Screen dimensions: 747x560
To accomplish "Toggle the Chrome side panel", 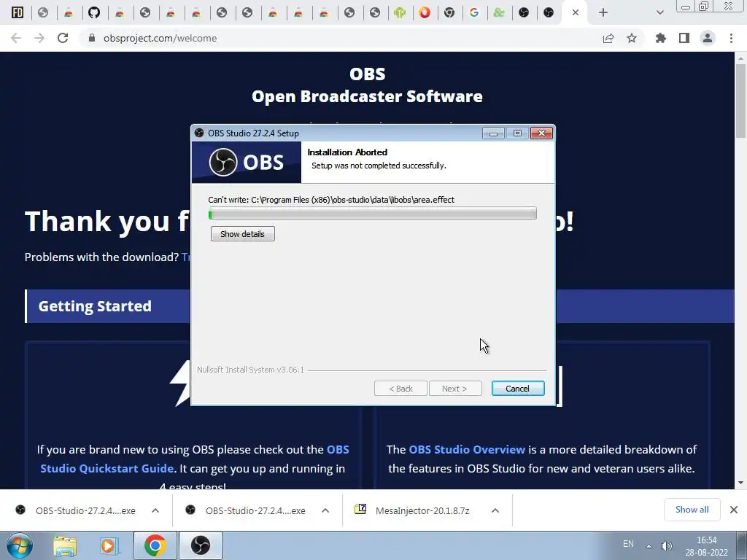I will point(684,38).
